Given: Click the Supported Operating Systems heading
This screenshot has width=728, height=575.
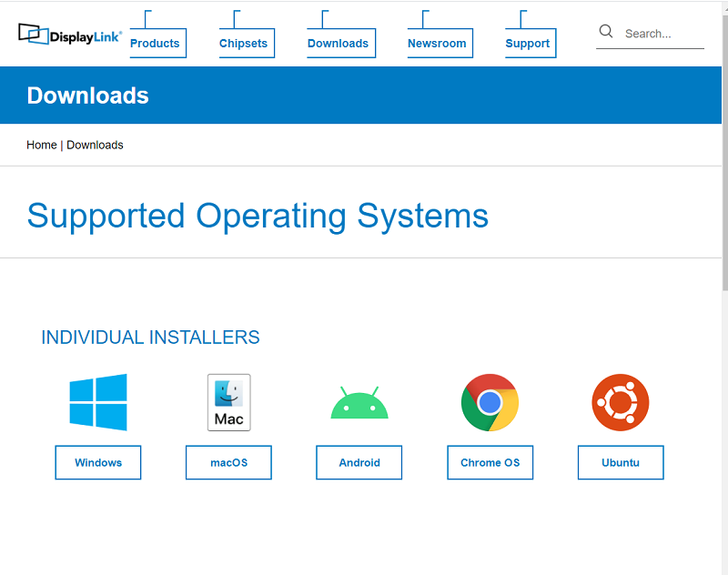Looking at the screenshot, I should (x=258, y=217).
